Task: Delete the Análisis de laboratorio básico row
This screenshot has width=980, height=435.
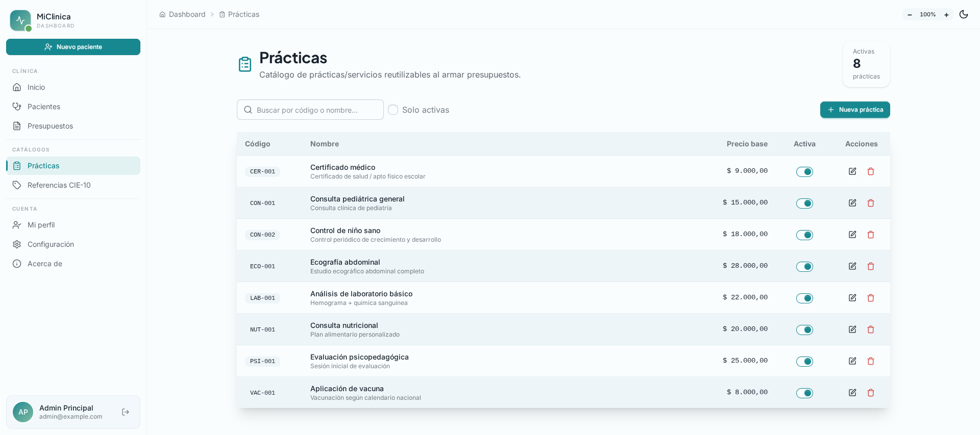Action: tap(871, 298)
